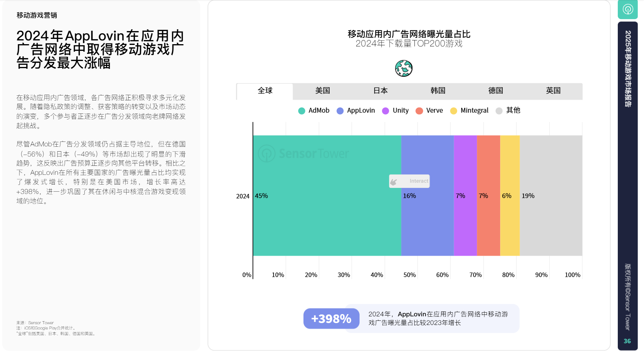Screen dimensions: 644x362
Task: Select the 英国 tab
Action: tap(553, 91)
